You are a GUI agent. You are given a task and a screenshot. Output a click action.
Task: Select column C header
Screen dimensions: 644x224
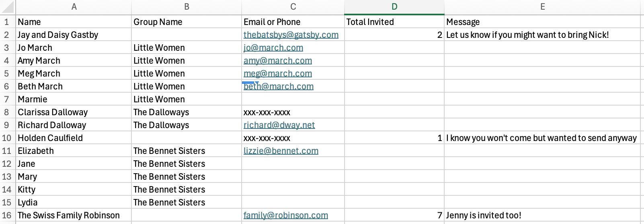tap(293, 7)
